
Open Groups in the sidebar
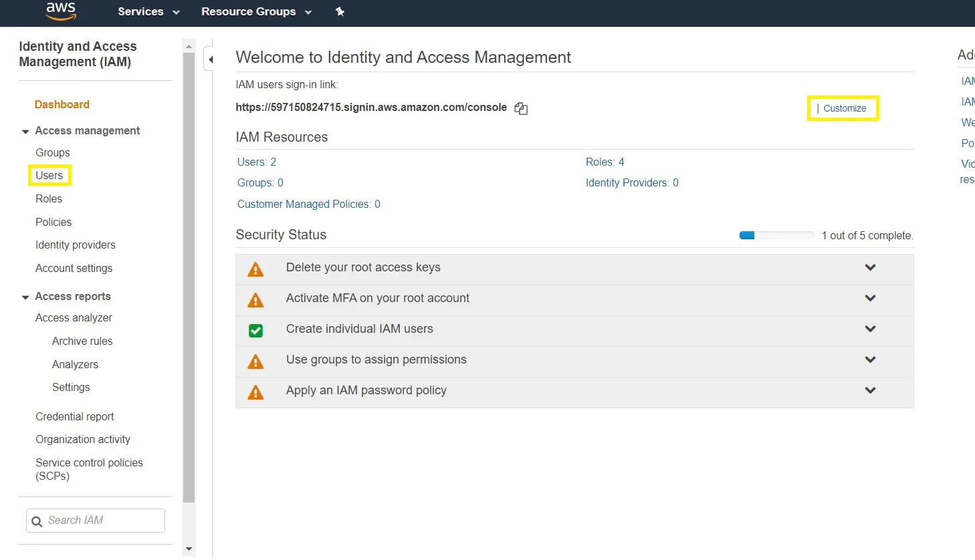point(53,152)
